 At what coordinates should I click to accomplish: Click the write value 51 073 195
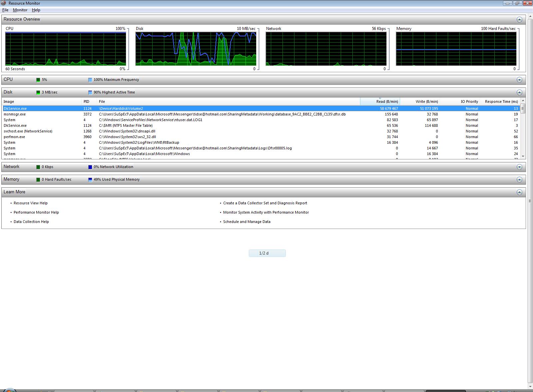[429, 108]
